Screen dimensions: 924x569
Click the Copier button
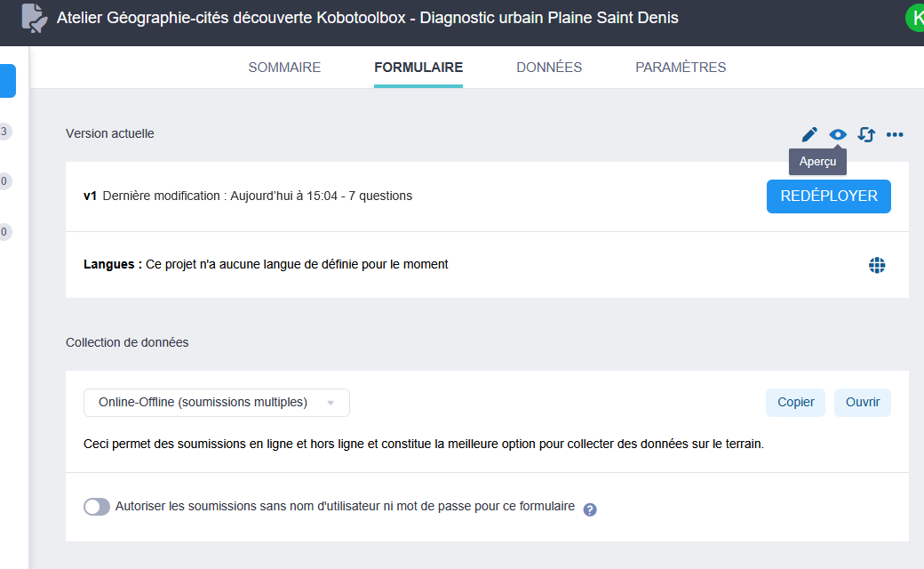[x=795, y=403]
